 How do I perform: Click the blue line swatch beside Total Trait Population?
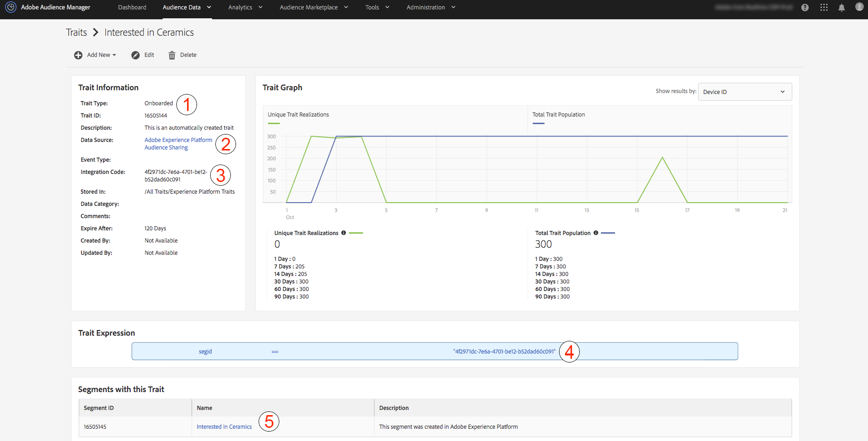[x=608, y=233]
